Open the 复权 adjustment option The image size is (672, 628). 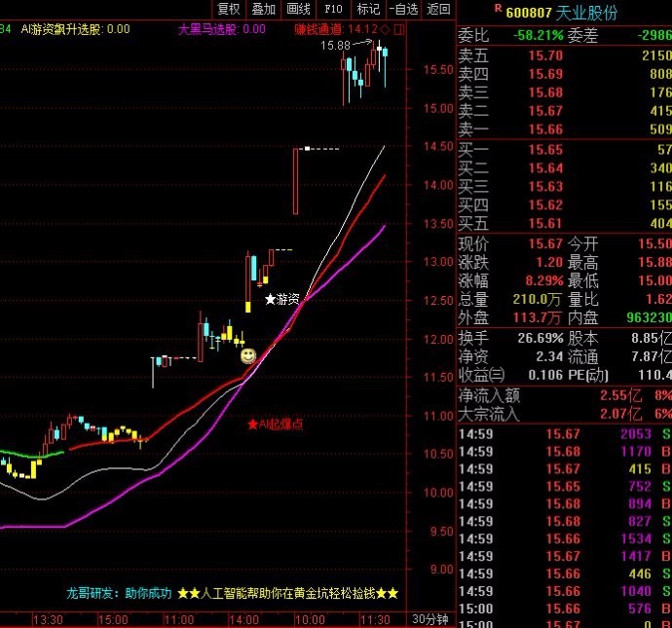[x=229, y=9]
